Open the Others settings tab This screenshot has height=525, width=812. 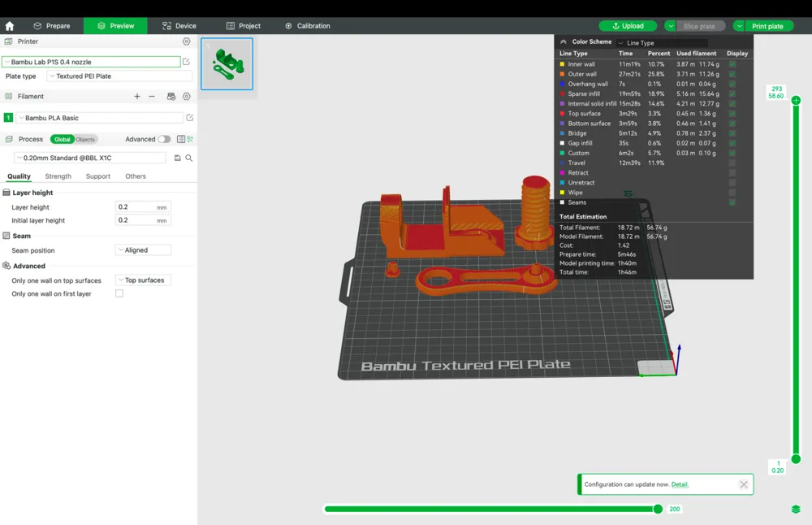click(x=136, y=176)
